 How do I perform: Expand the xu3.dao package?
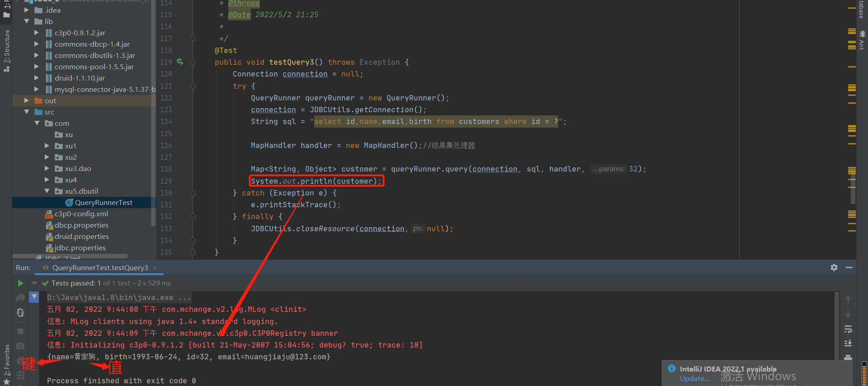pos(47,168)
